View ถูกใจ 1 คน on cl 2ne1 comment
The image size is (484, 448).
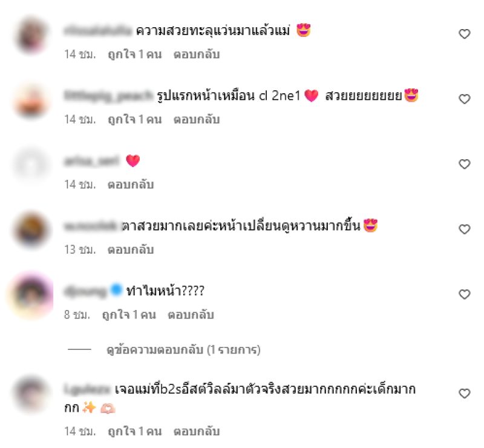(134, 120)
